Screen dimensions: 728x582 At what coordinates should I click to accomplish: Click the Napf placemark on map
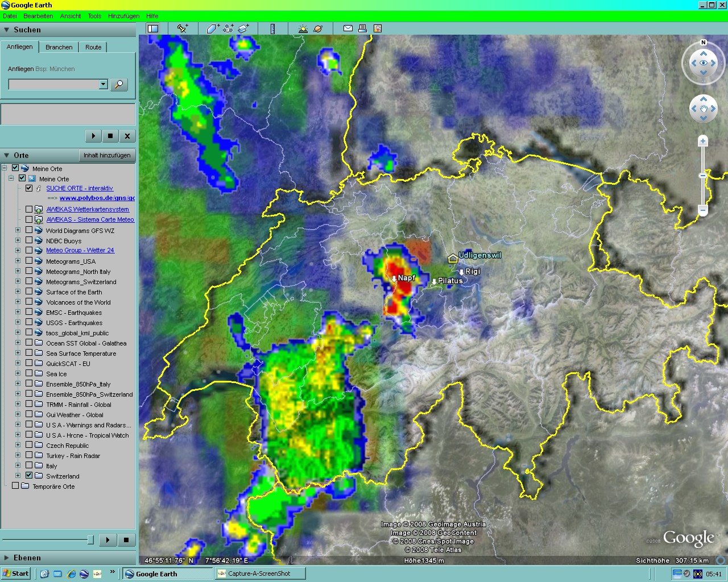(394, 278)
